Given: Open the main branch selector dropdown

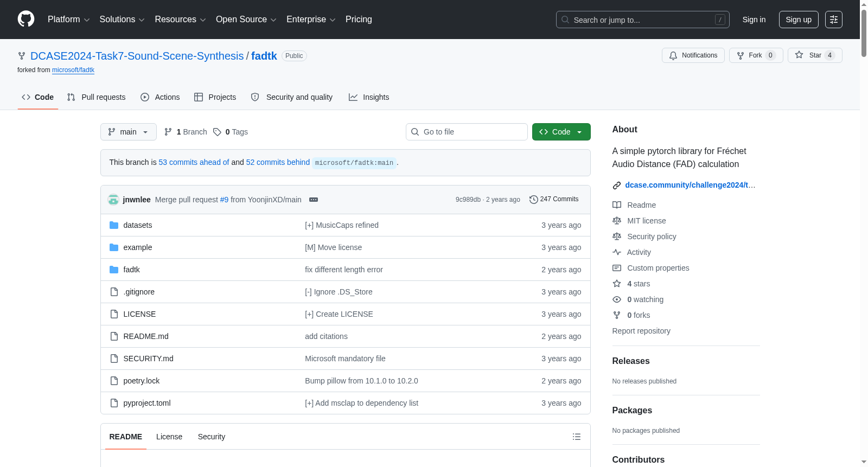Looking at the screenshot, I should click(x=129, y=132).
